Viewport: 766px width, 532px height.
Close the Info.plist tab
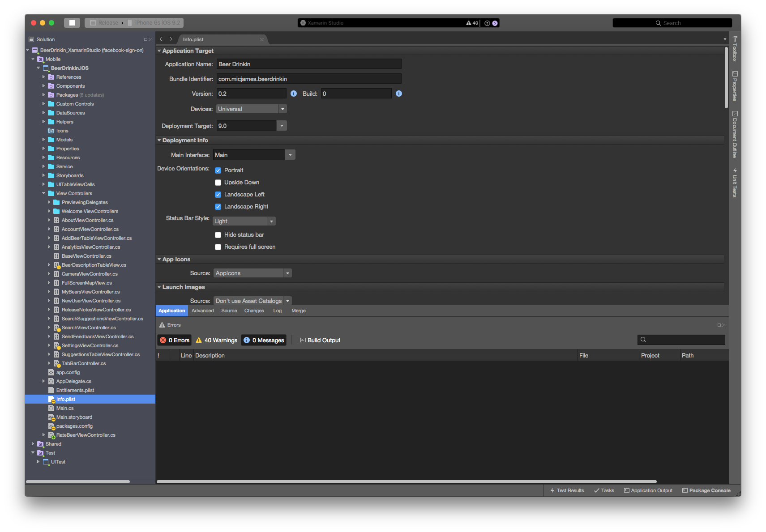[262, 39]
